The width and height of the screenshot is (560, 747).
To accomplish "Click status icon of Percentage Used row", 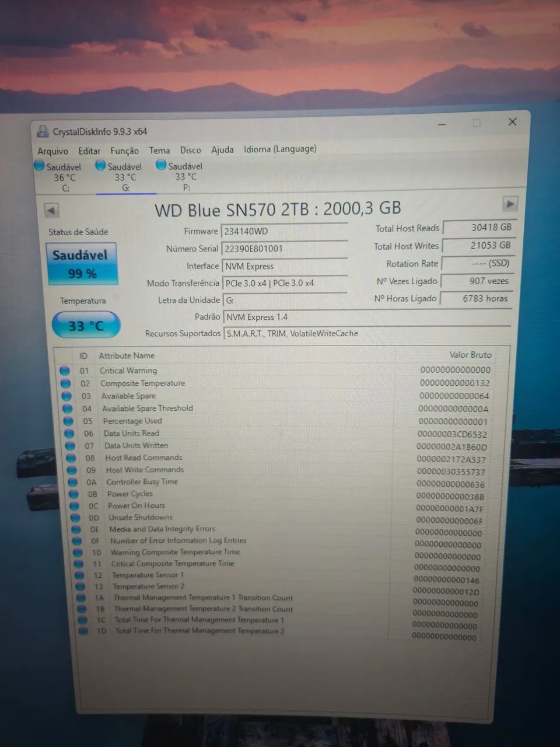I will point(68,421).
